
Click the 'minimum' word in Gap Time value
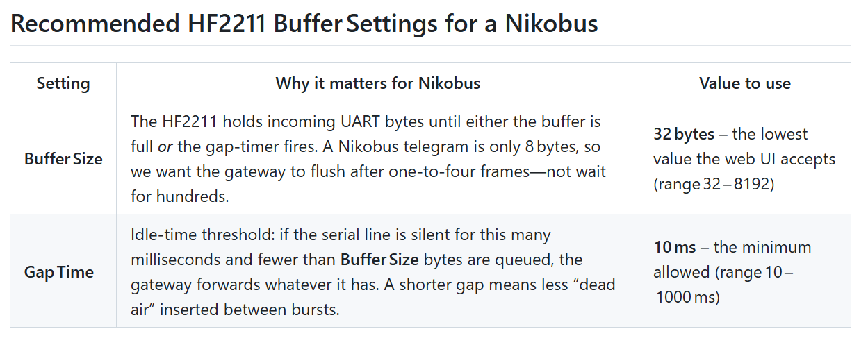coord(778,247)
